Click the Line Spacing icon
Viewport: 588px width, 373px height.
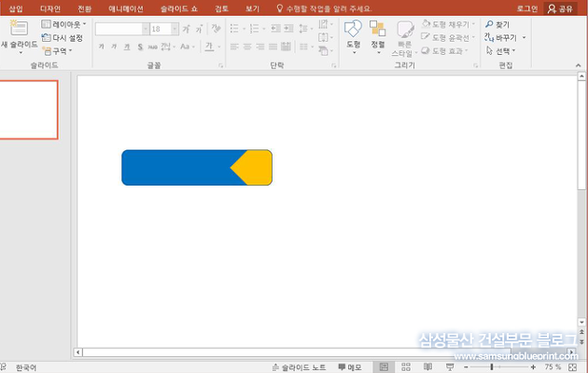pyautogui.click(x=303, y=29)
